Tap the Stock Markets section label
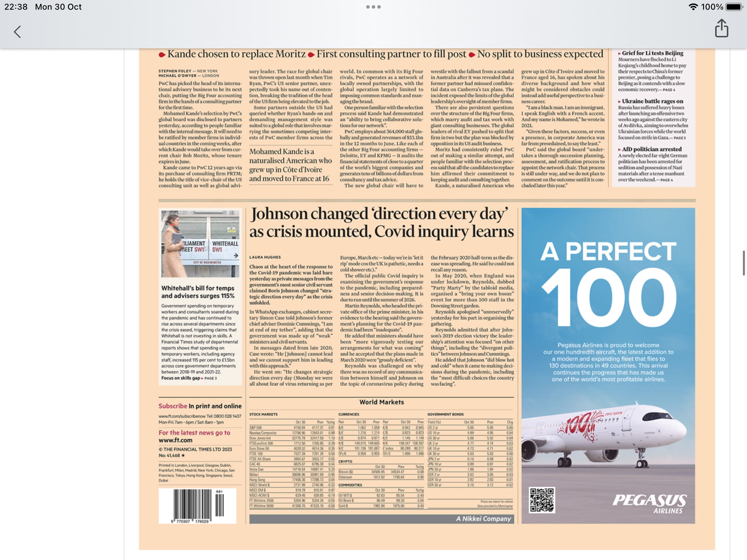Viewport: 747px width, 560px height. point(263,414)
